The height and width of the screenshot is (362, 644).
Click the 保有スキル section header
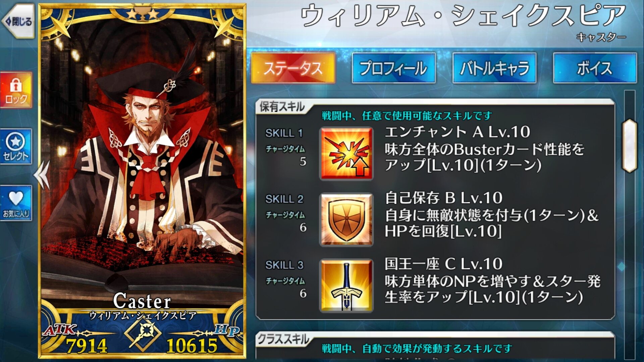point(282,107)
